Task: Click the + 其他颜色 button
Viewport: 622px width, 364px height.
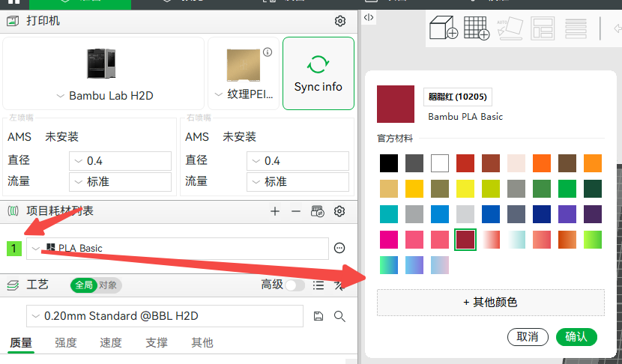Action: pos(491,303)
